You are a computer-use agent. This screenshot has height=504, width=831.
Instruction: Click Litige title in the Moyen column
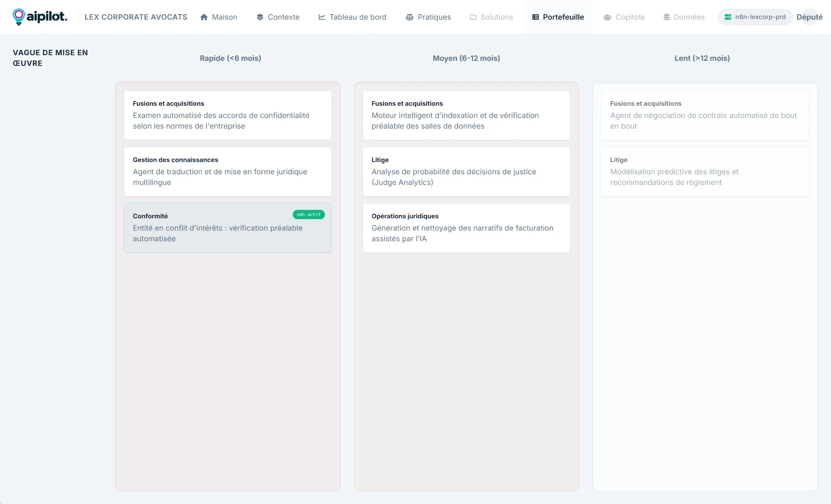tap(380, 160)
